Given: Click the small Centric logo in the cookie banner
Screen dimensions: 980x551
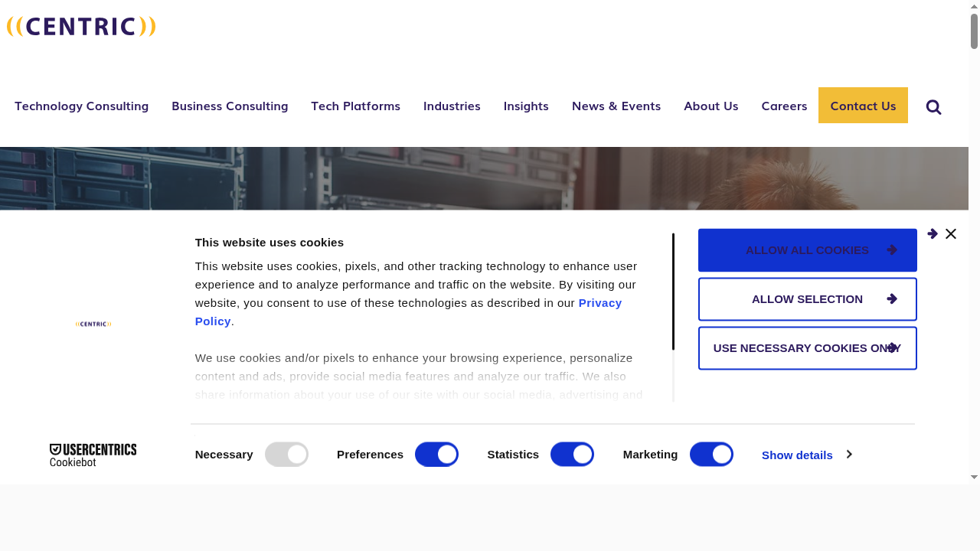Looking at the screenshot, I should click(93, 324).
